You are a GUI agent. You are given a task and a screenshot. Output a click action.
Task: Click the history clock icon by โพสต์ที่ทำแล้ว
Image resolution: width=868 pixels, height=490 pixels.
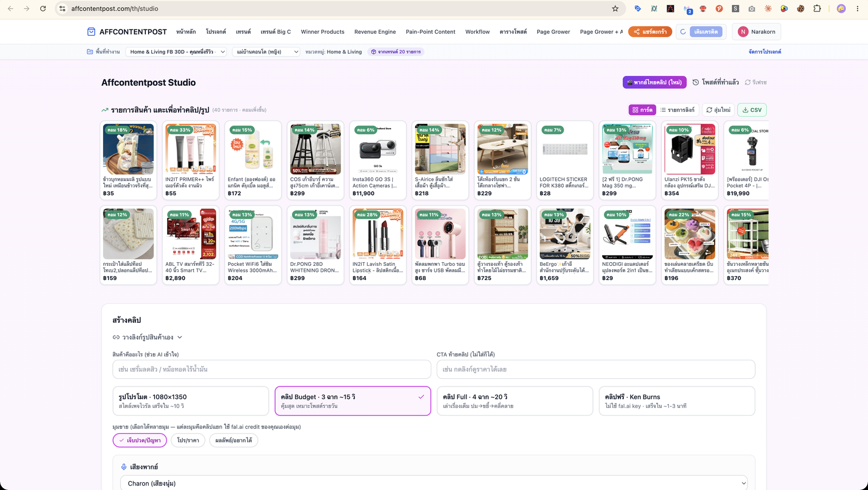click(x=695, y=82)
